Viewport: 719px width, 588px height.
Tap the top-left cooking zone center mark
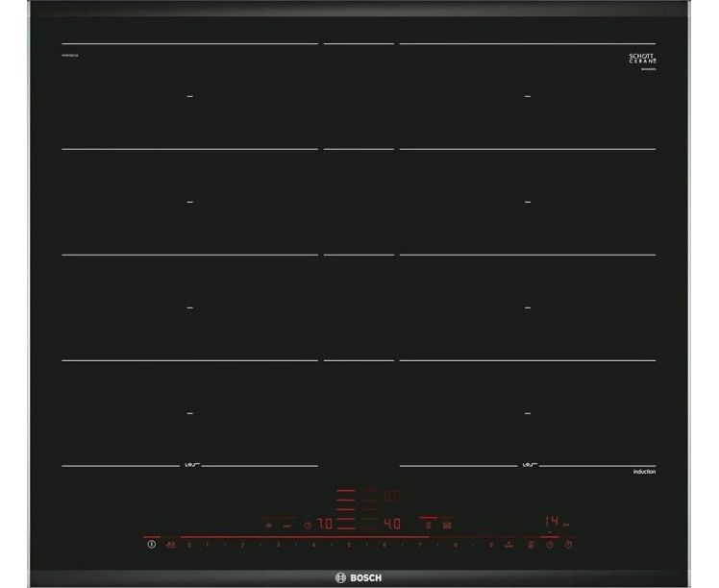point(189,96)
